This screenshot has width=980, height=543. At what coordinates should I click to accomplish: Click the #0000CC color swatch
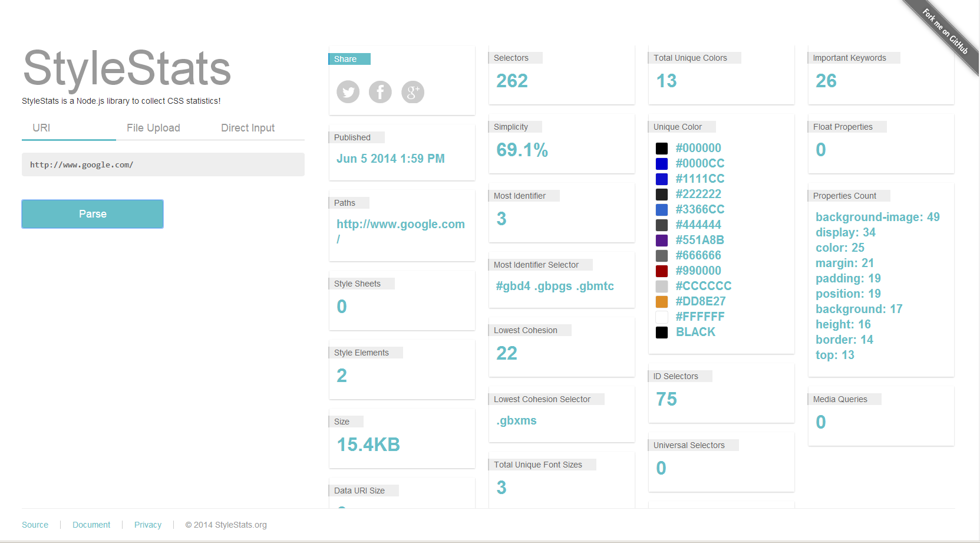click(x=662, y=164)
